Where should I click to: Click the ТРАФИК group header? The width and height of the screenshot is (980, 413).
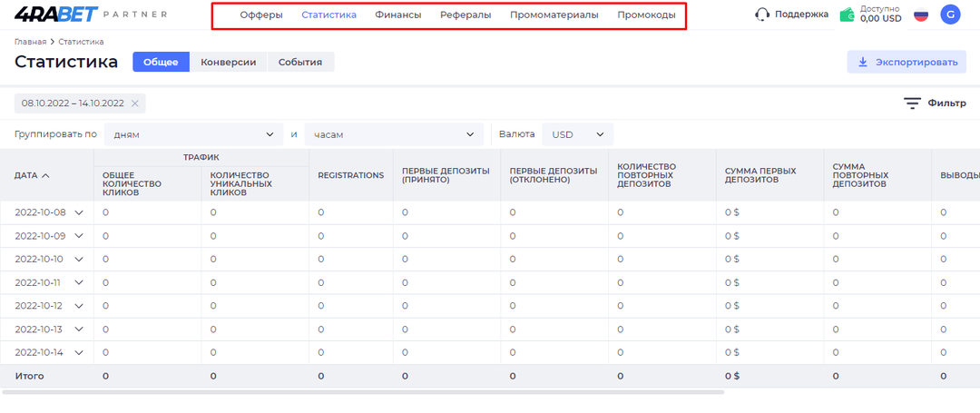click(201, 158)
